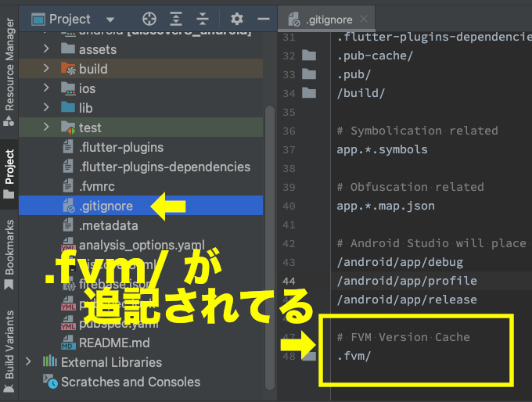The image size is (532, 402).
Task: Open the Build Variants side tab
Action: click(x=9, y=351)
